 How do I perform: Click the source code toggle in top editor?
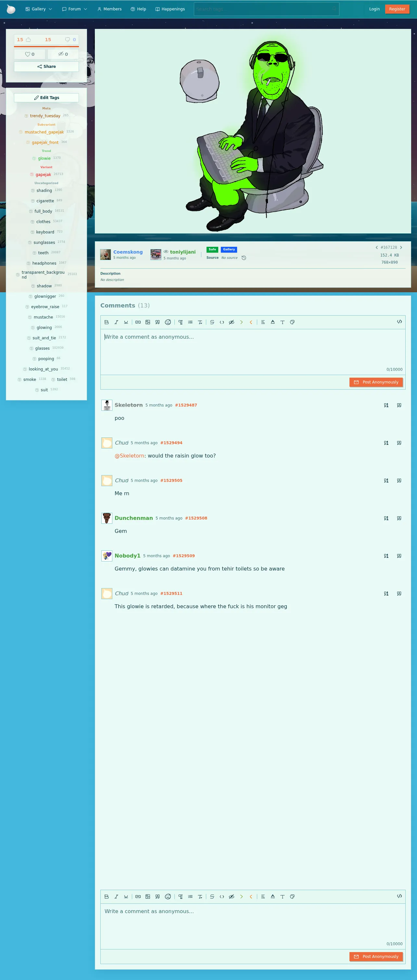[x=399, y=322]
